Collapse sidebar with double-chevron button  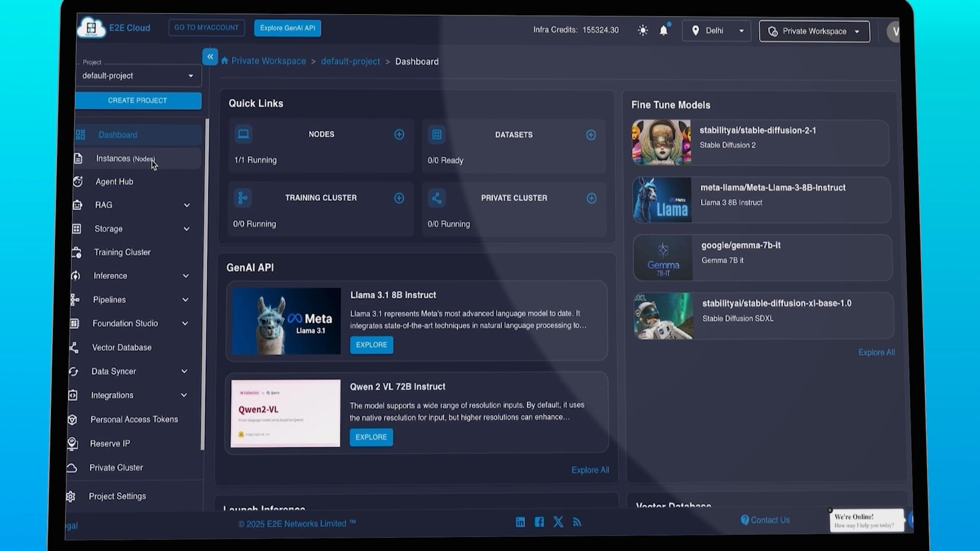tap(210, 57)
